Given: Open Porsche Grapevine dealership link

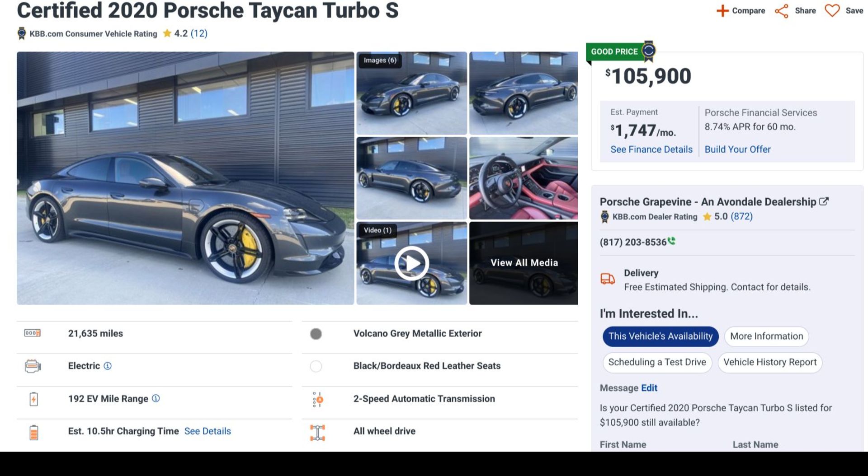Looking at the screenshot, I should (x=708, y=202).
